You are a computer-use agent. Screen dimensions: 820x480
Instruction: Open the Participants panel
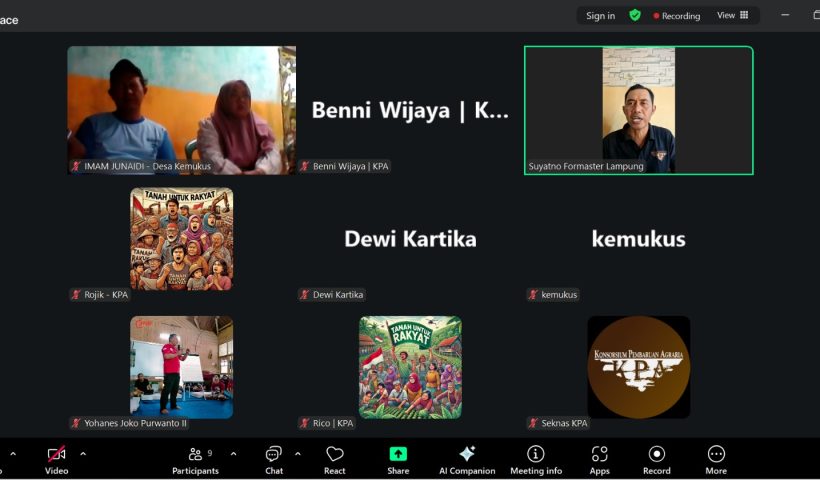(x=194, y=459)
